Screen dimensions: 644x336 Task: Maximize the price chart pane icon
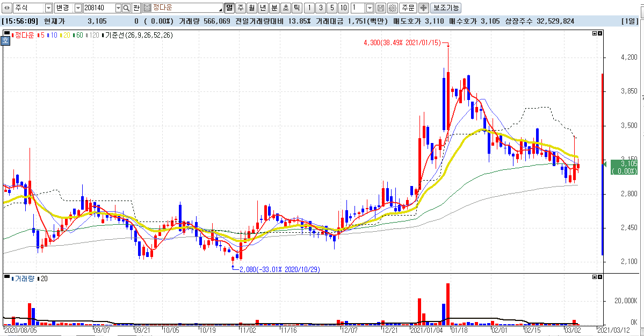tap(595, 34)
